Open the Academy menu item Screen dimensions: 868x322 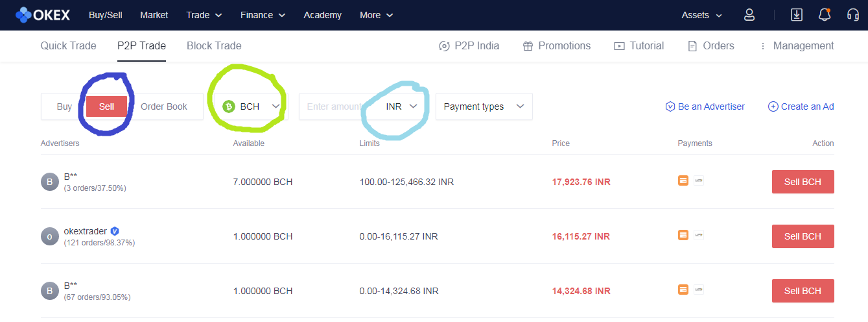(322, 15)
